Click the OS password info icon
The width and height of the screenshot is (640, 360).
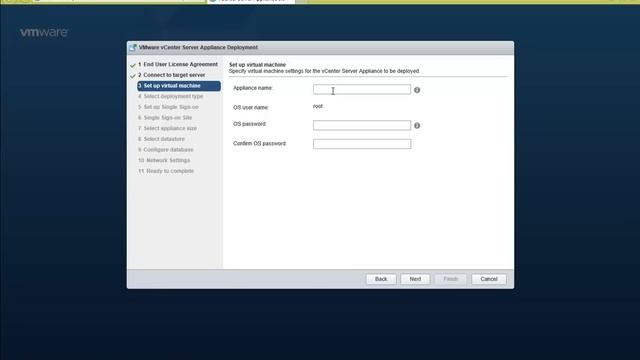[417, 126]
